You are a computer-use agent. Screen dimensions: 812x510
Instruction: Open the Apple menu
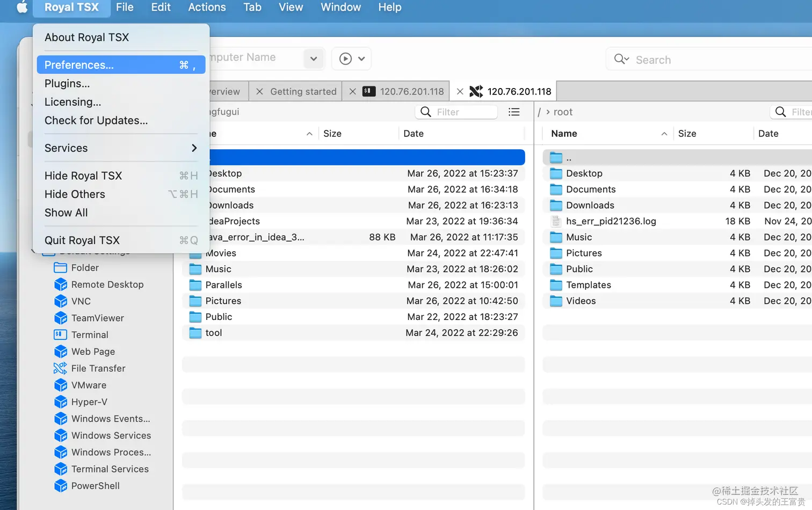[22, 8]
